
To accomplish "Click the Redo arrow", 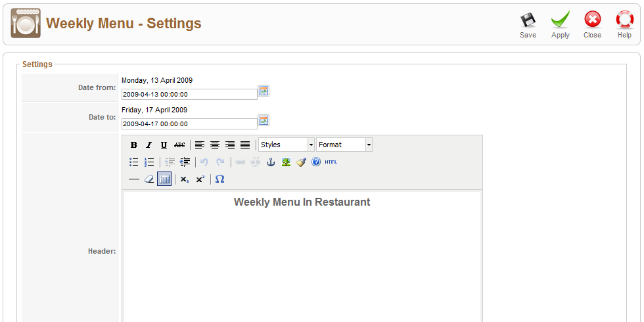I will click(220, 162).
